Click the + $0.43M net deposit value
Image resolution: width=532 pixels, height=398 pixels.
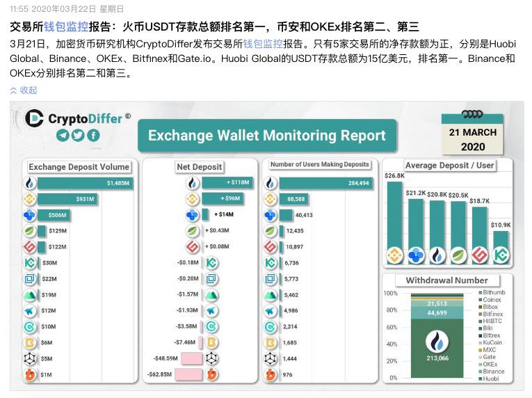click(x=217, y=230)
